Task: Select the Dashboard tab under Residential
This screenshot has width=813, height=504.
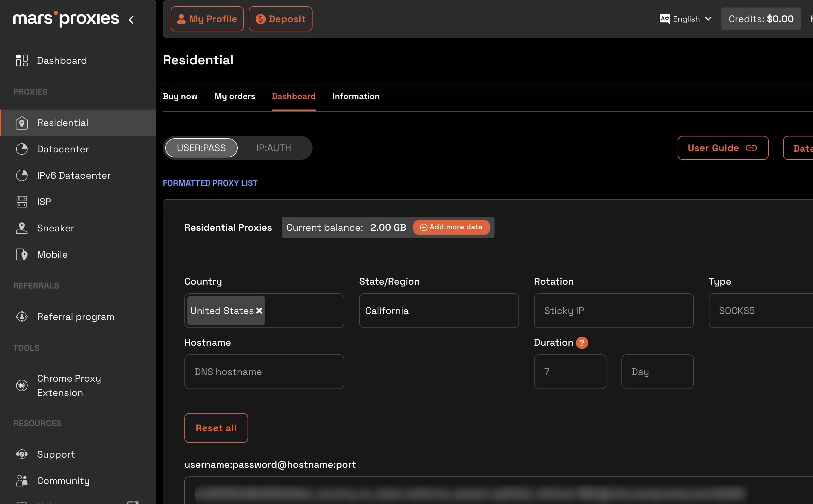Action: (294, 96)
